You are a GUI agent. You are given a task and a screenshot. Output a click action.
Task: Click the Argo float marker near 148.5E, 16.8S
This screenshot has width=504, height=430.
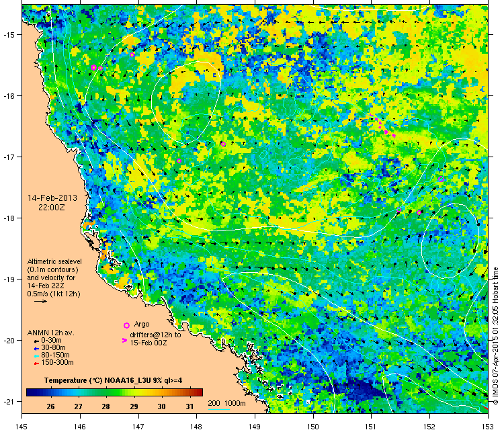(x=223, y=144)
